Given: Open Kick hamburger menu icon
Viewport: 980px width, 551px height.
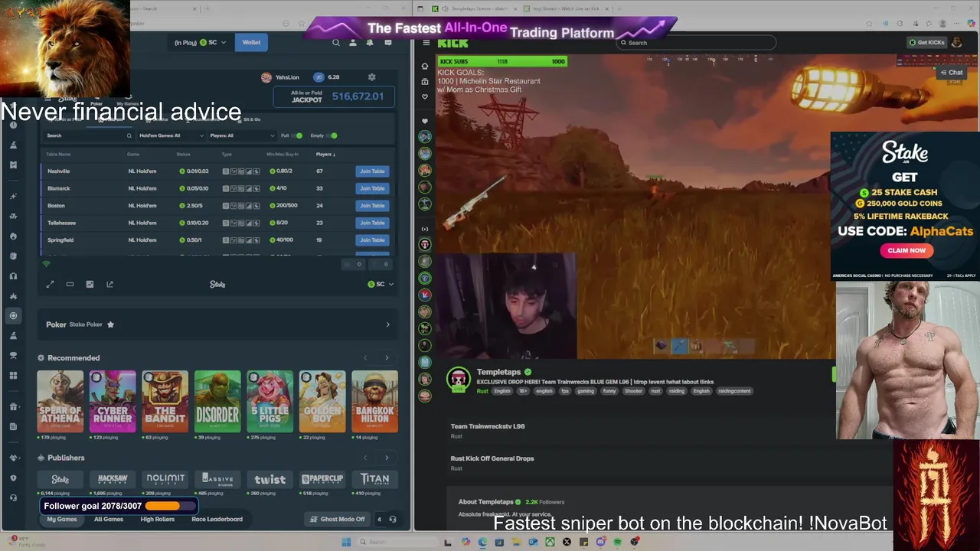Looking at the screenshot, I should pyautogui.click(x=426, y=43).
